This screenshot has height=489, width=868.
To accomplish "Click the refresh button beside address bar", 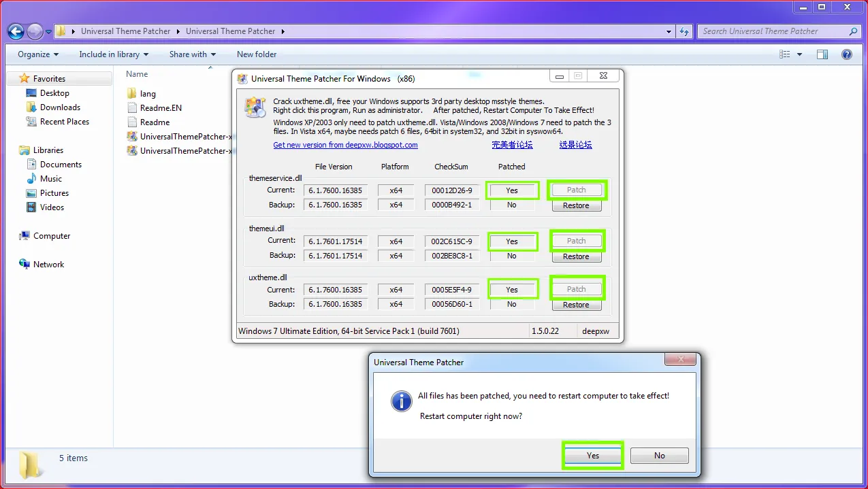I will coord(685,31).
